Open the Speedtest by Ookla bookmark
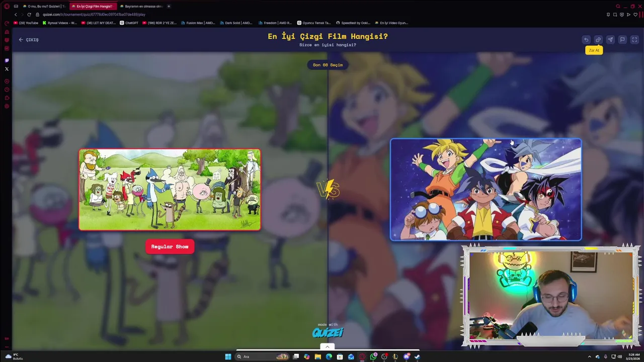This screenshot has height=362, width=644. [353, 23]
